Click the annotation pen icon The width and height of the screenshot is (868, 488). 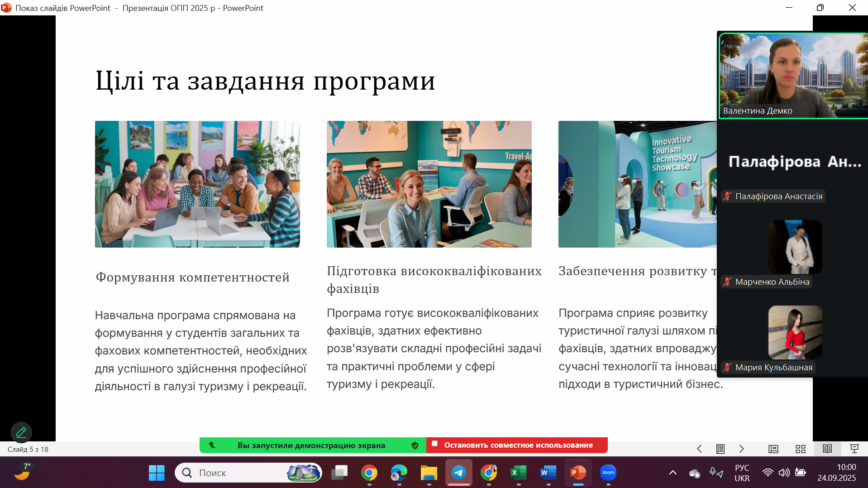pyautogui.click(x=21, y=432)
